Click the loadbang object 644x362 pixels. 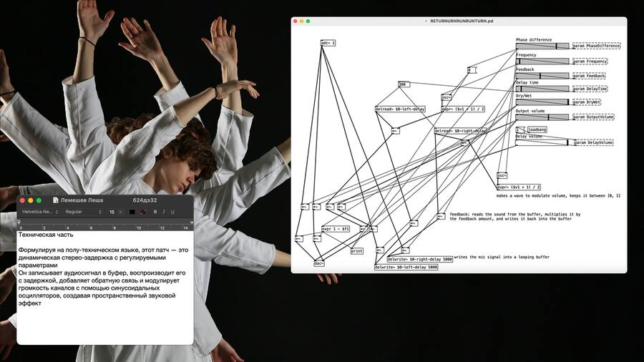click(537, 129)
